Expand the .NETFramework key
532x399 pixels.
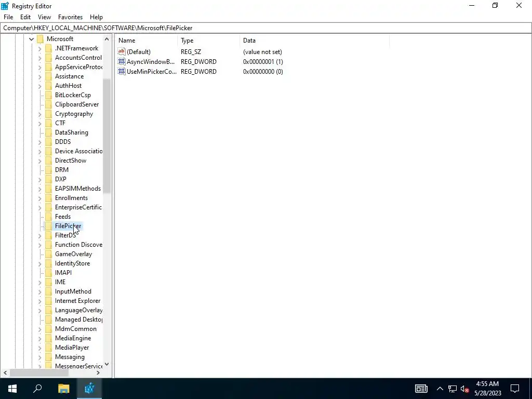pos(39,48)
